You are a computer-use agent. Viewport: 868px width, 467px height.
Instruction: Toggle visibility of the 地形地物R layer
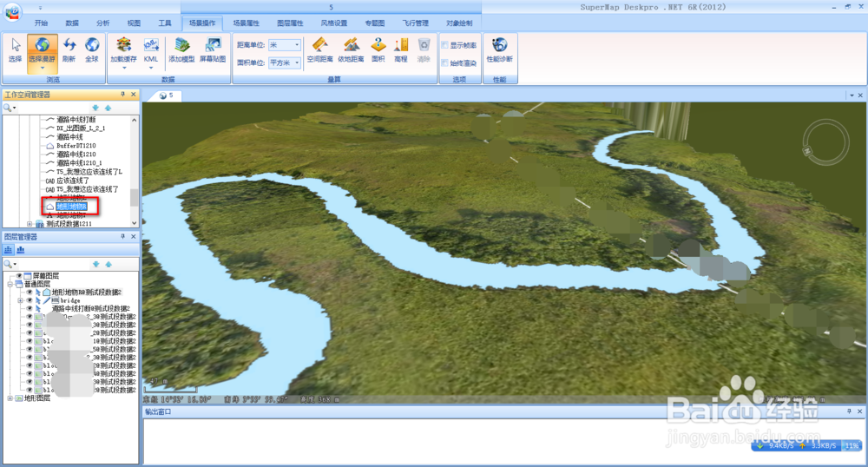[30, 293]
